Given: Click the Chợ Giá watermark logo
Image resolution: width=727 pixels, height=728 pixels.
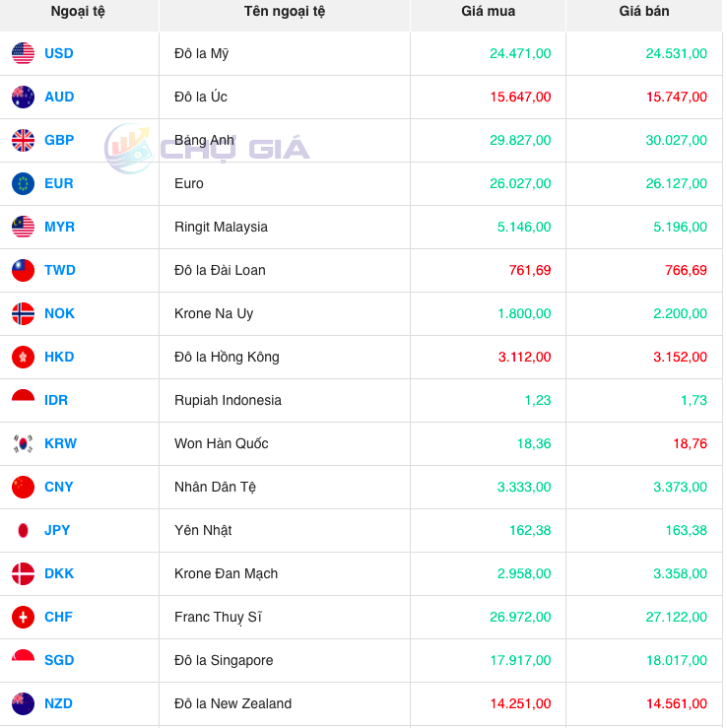Looking at the screenshot, I should 207,149.
